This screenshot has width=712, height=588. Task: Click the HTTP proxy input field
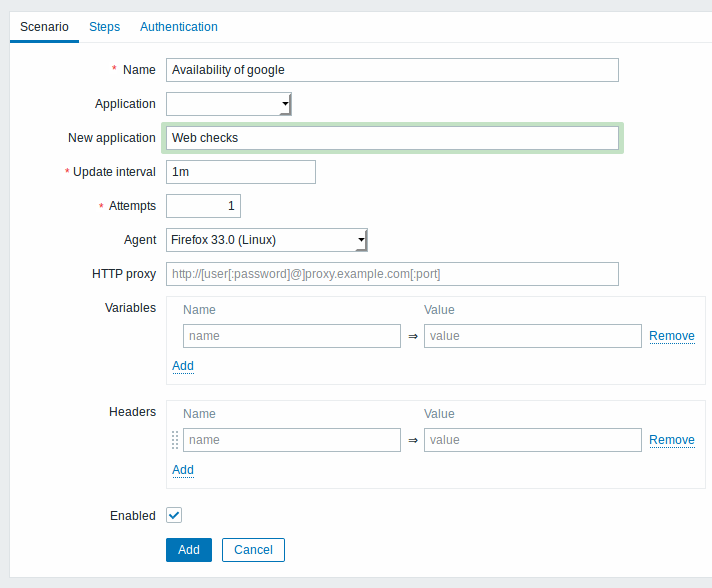tap(392, 274)
